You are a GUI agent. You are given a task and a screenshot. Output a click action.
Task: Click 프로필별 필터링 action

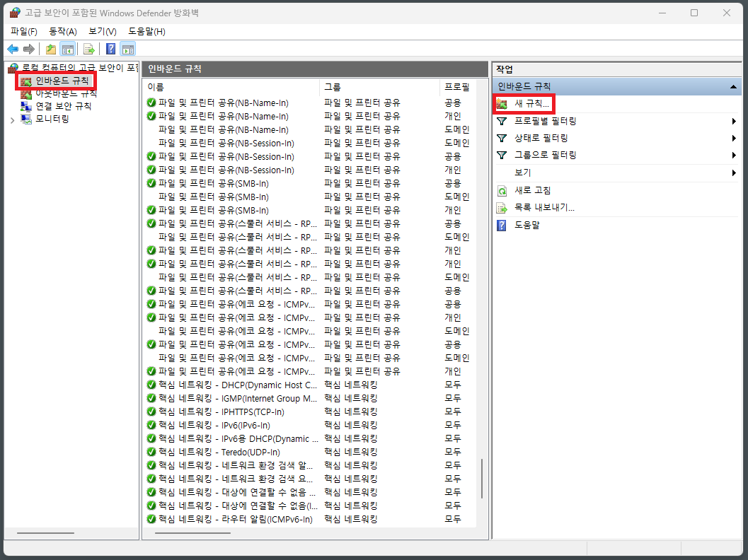tap(546, 121)
